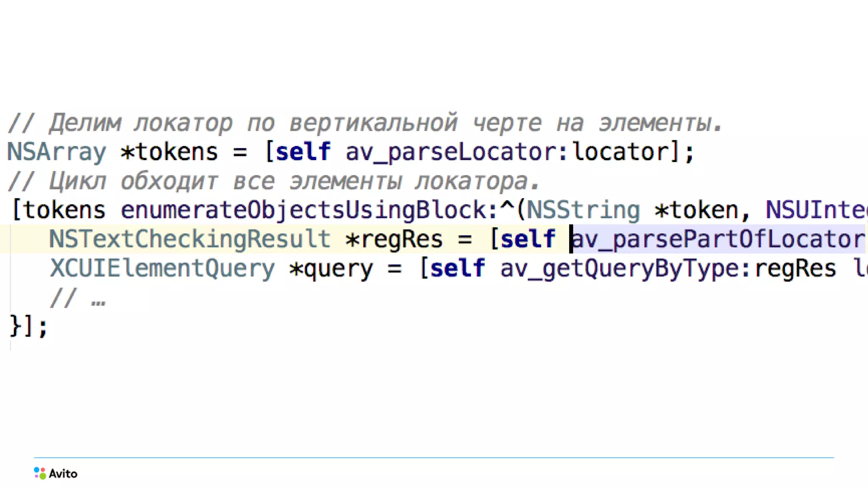Click the *regRes variable declaration

click(394, 239)
